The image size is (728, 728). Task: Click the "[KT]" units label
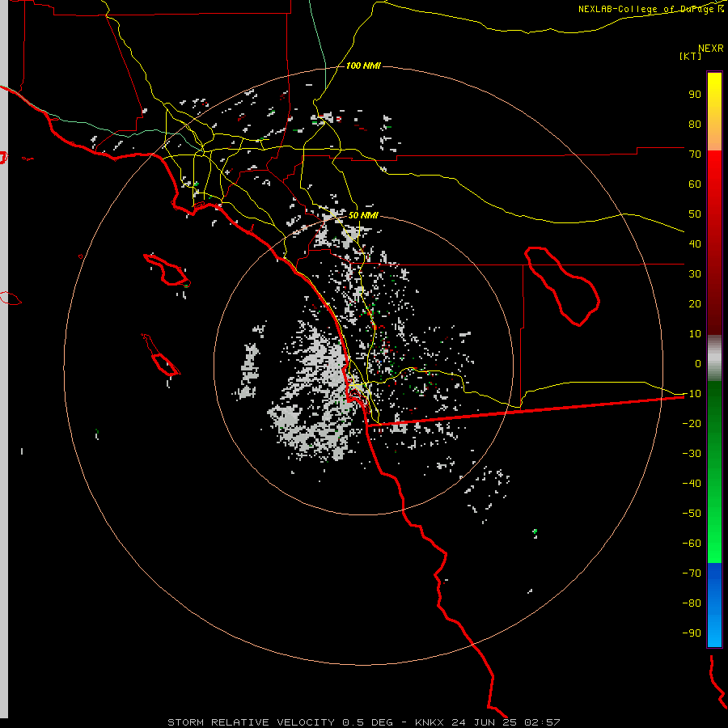(x=690, y=56)
